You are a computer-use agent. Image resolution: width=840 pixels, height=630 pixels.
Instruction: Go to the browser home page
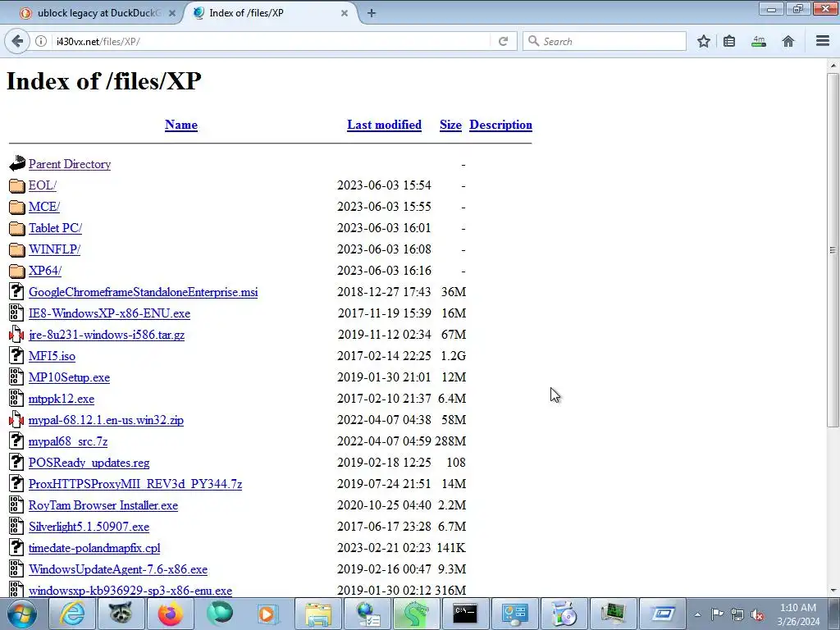788,41
